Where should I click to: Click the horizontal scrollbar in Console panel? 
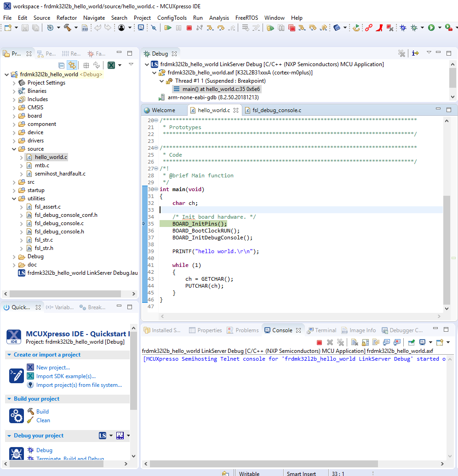pos(264,464)
